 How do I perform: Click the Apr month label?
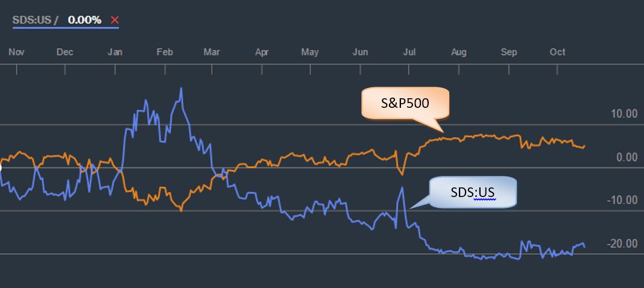(262, 52)
